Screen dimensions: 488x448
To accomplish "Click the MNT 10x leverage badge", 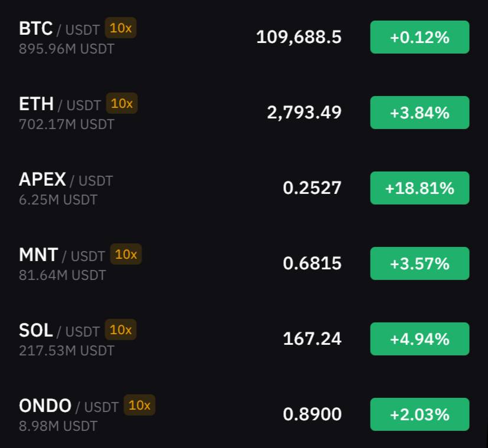I will pos(126,254).
